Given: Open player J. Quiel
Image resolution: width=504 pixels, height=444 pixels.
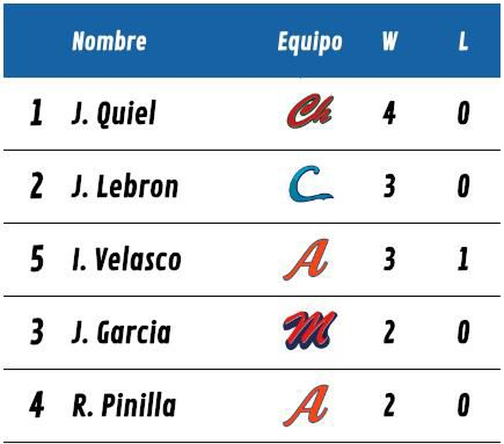Looking at the screenshot, I should [114, 113].
